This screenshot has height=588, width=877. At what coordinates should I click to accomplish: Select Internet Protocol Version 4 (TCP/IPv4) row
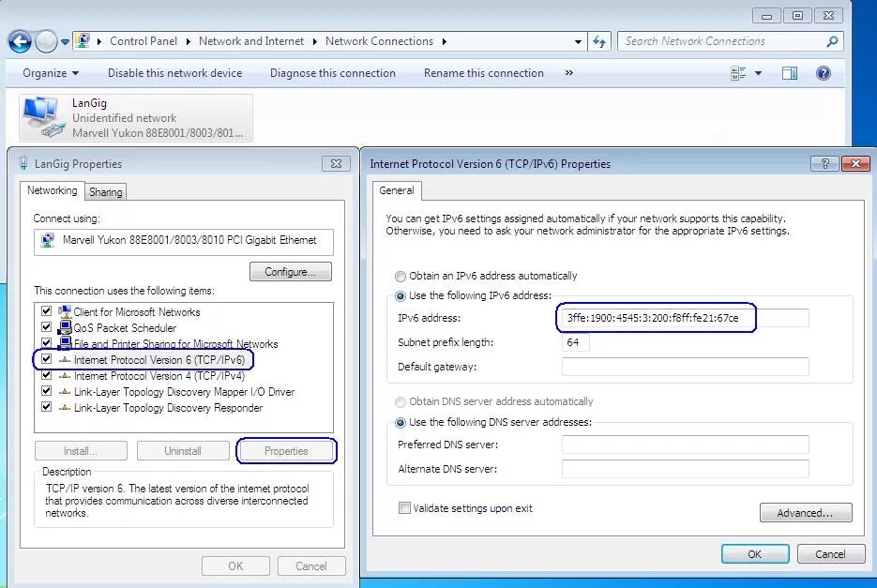[x=159, y=376]
